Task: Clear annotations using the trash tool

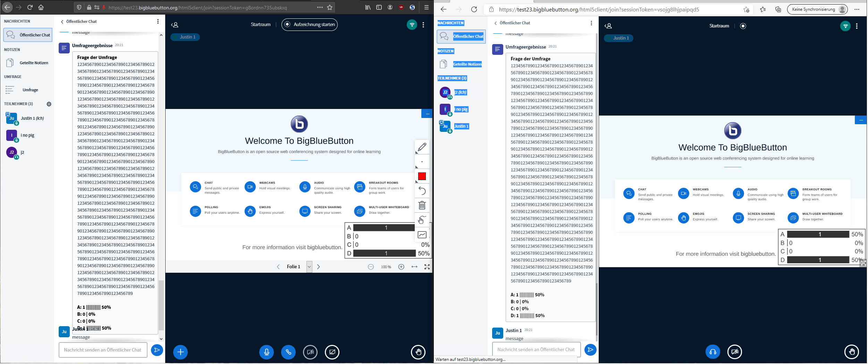Action: pyautogui.click(x=422, y=205)
